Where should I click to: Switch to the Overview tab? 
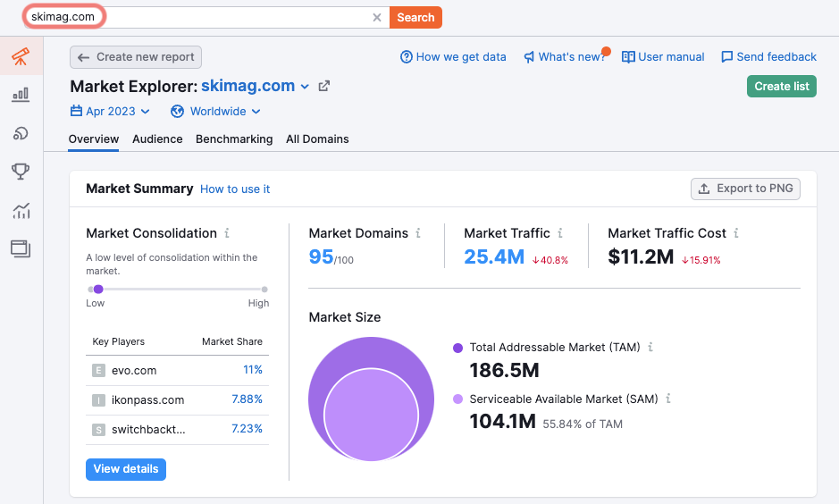click(94, 139)
